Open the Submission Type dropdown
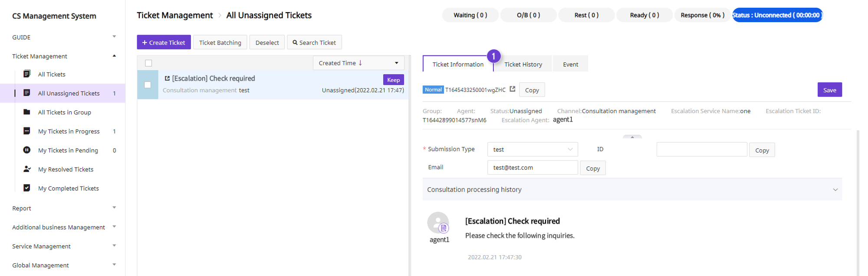The image size is (868, 276). pos(533,149)
